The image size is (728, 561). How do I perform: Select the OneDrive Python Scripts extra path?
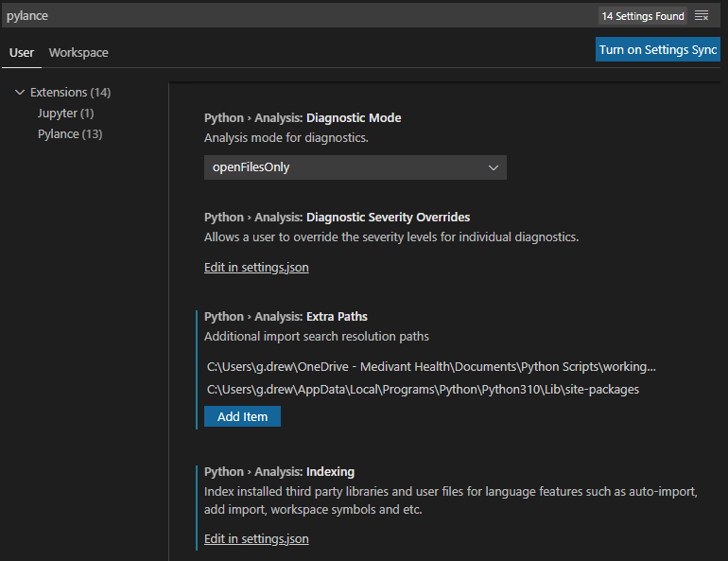pyautogui.click(x=431, y=367)
